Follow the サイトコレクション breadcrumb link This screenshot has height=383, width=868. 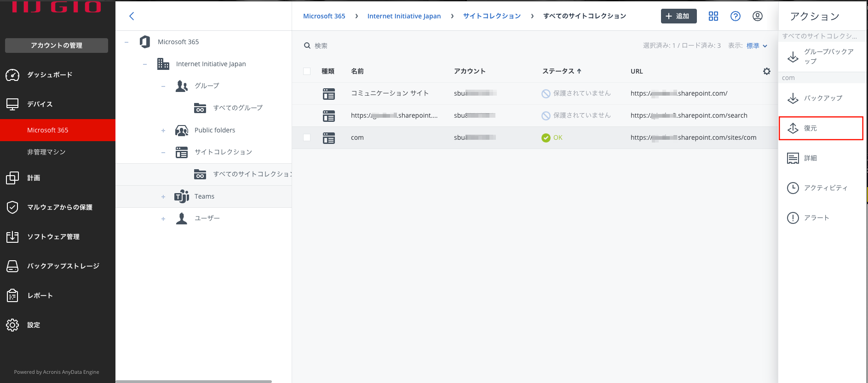[492, 16]
